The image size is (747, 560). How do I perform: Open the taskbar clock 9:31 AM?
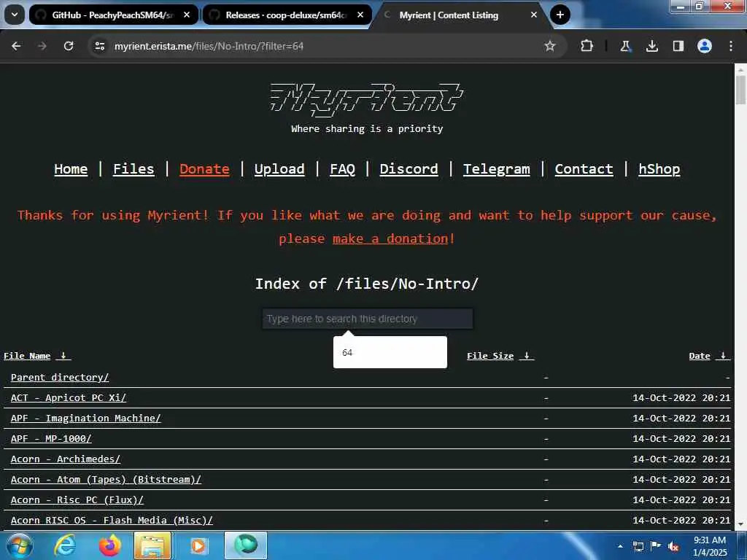coord(710,546)
